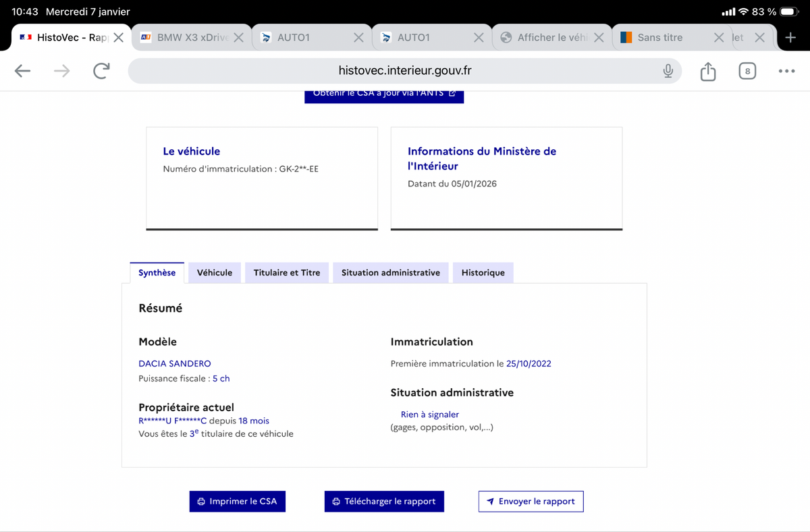Click the Rien à signaler status text
This screenshot has width=810, height=532.
coord(430,415)
